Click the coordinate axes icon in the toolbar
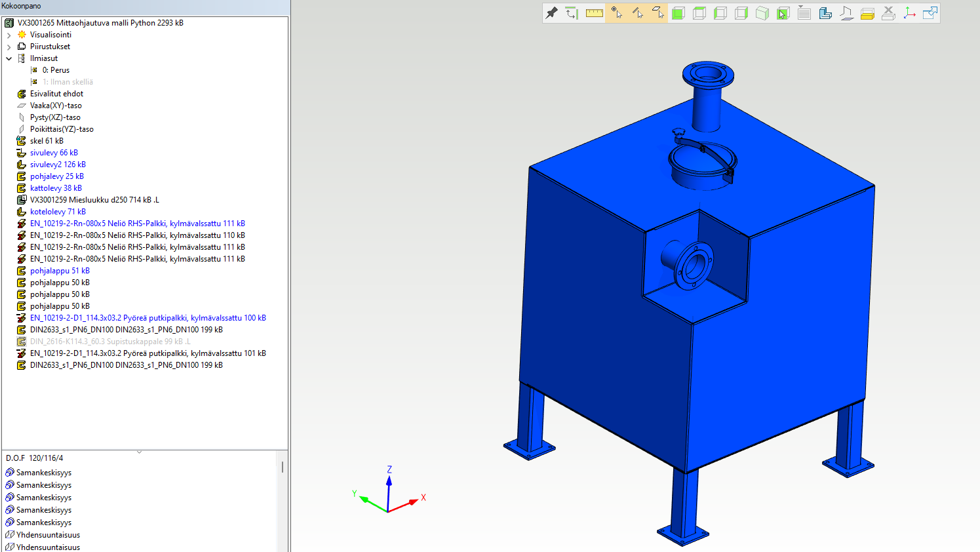This screenshot has height=552, width=980. point(909,13)
